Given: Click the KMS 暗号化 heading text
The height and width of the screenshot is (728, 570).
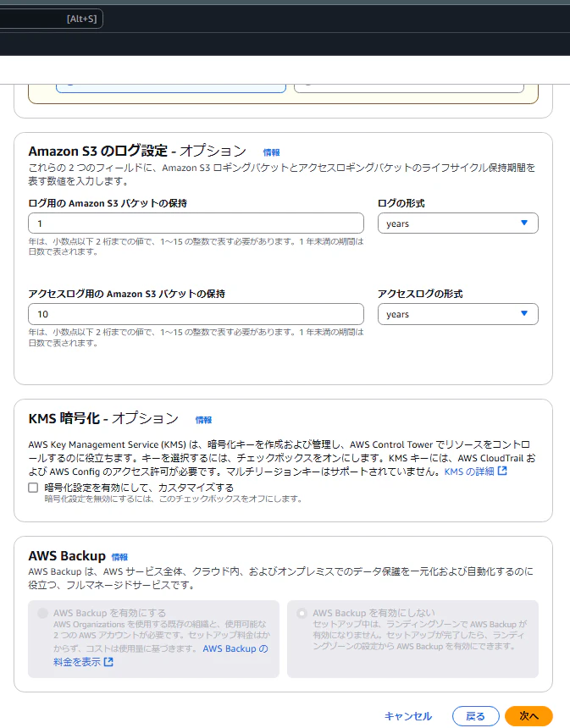Looking at the screenshot, I should pos(64,418).
